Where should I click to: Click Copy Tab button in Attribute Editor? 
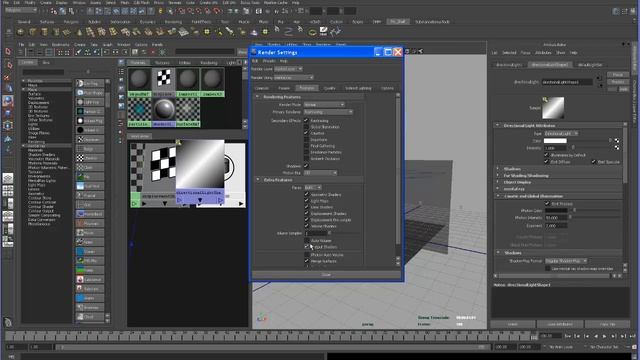607,324
